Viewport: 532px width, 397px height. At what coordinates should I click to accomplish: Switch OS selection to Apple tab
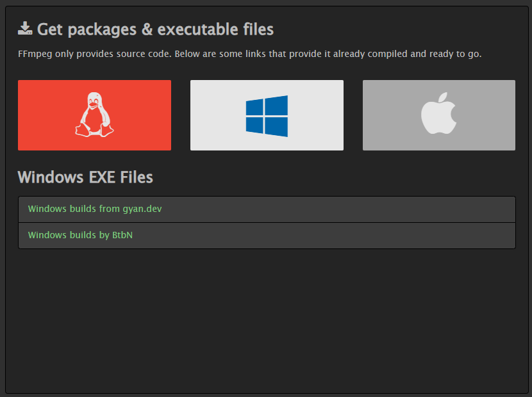tap(438, 115)
